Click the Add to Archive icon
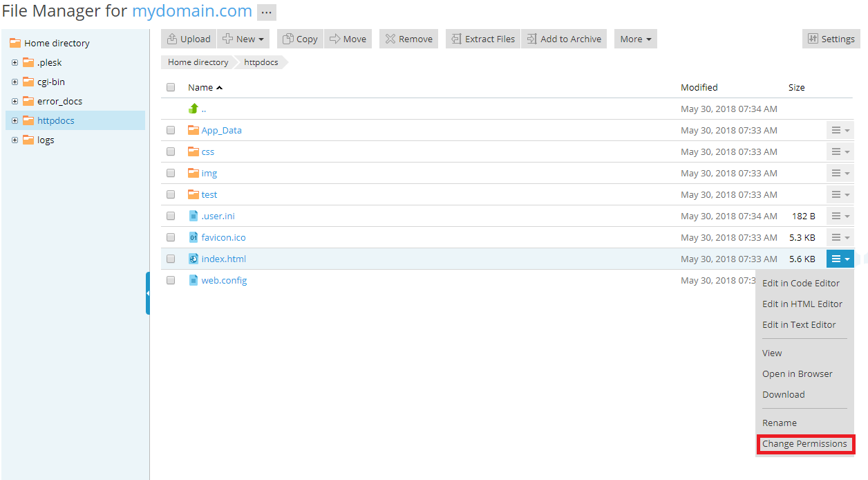Screen dimensions: 868x480 531,39
